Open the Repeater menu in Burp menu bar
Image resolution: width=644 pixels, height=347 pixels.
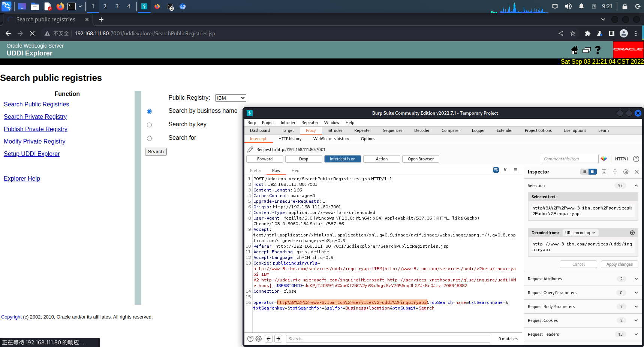(x=310, y=123)
